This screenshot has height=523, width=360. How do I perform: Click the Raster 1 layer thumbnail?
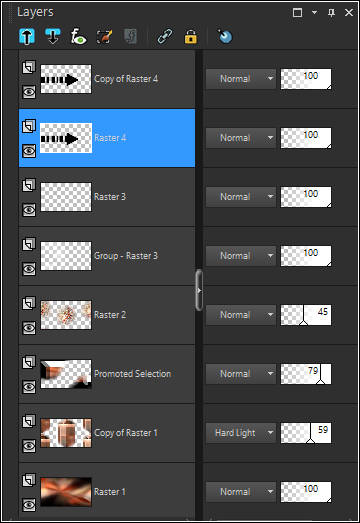tap(66, 492)
